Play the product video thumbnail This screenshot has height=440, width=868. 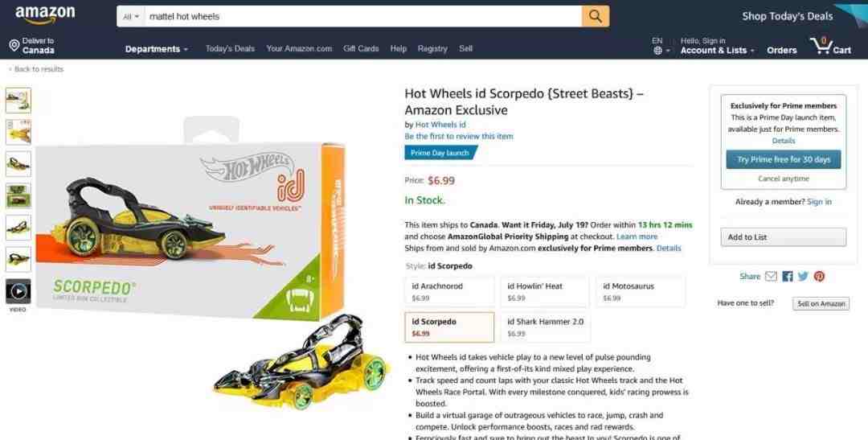(x=18, y=291)
